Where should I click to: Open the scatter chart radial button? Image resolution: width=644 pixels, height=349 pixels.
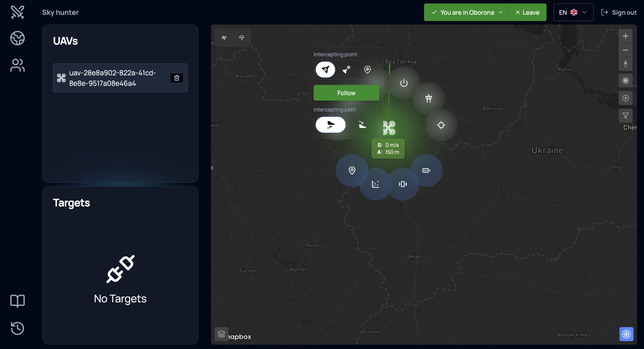coord(375,184)
